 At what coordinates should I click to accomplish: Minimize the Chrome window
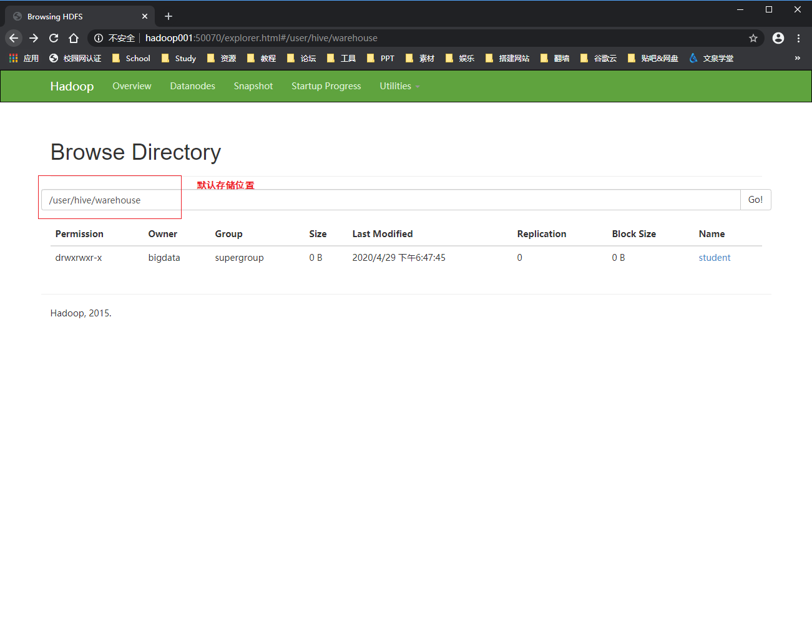pos(740,9)
